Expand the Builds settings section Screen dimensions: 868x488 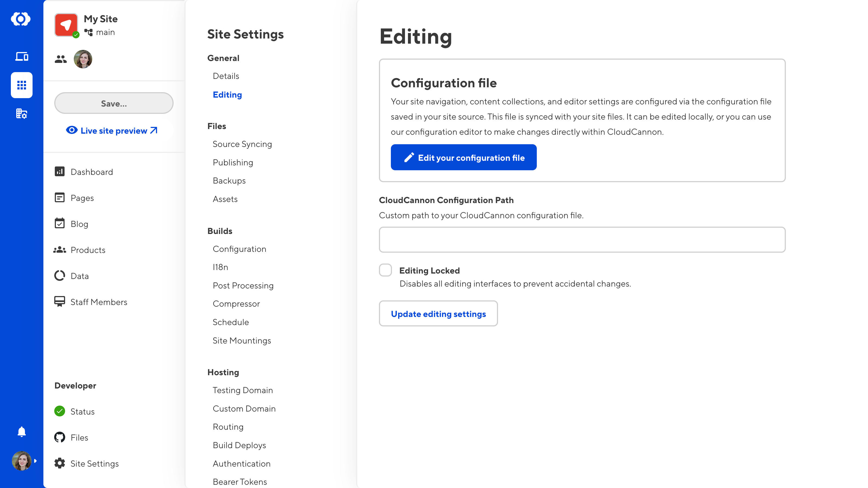tap(219, 231)
